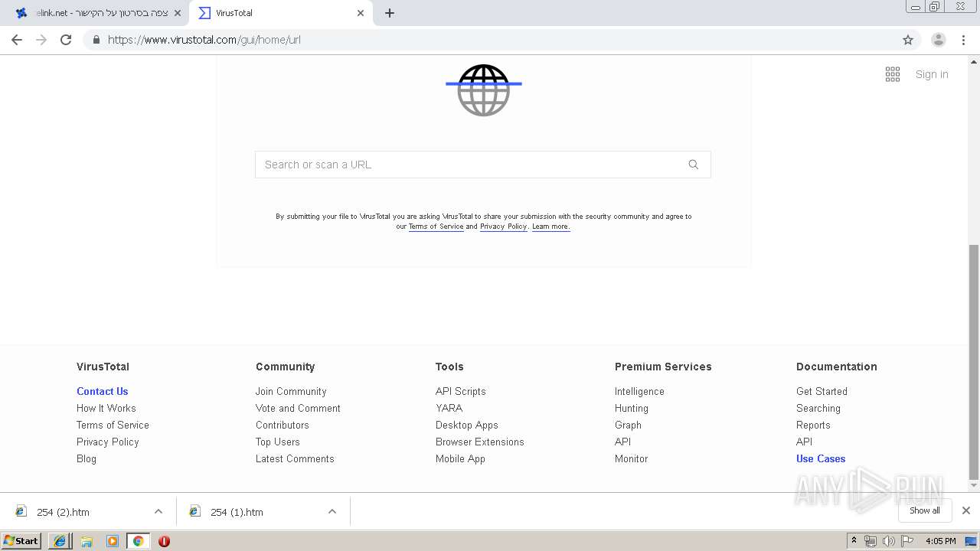The height and width of the screenshot is (551, 980).
Task: Open Intelligence premium link
Action: (639, 391)
